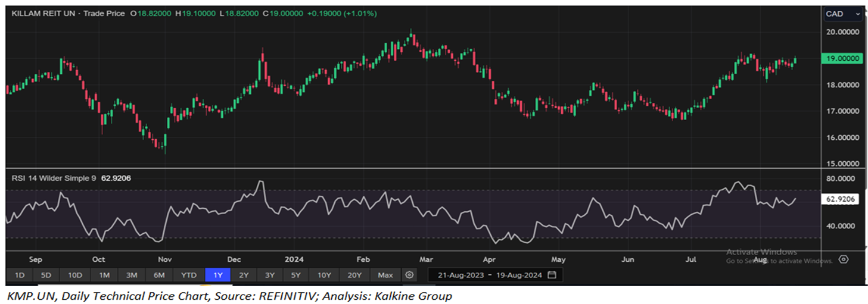Show year-to-date with YTD

(188, 275)
